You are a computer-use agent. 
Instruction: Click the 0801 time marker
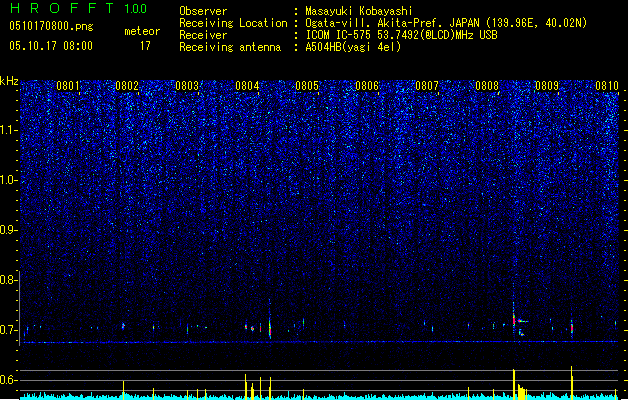click(x=67, y=86)
